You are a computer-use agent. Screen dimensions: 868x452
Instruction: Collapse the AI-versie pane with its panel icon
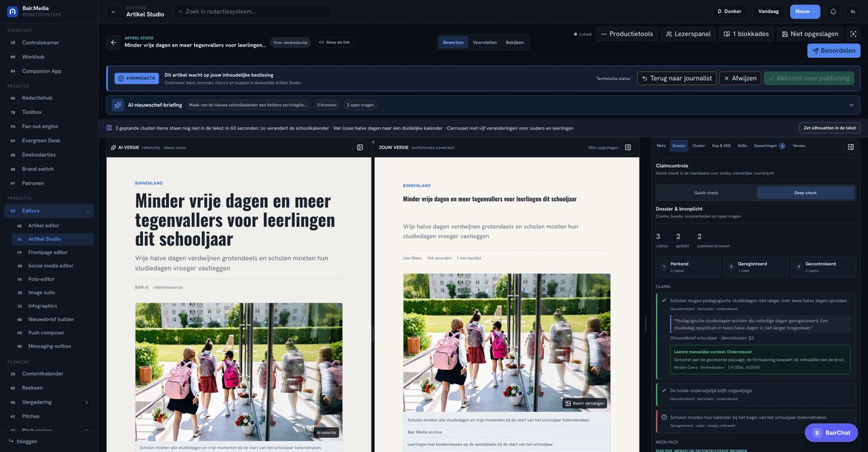tap(360, 147)
